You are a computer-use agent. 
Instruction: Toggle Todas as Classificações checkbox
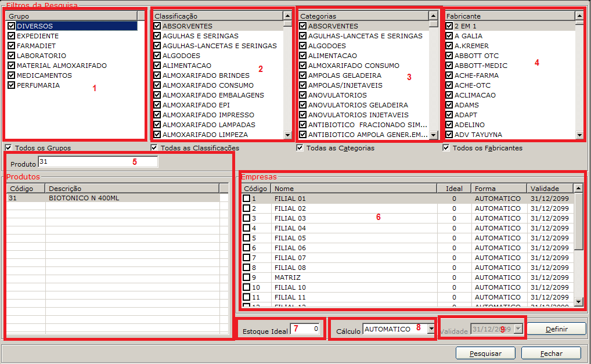point(154,147)
